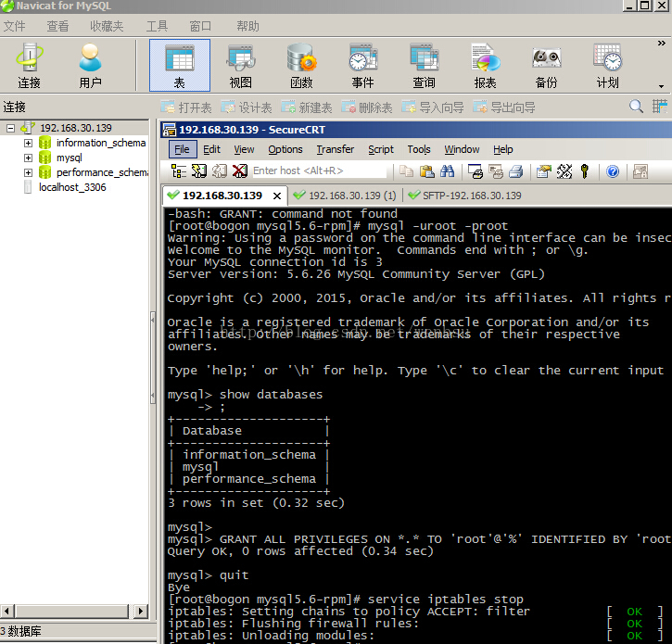Image resolution: width=672 pixels, height=644 pixels.
Task: Click the Reconnect icon in SecureCRT toolbar
Action: [x=220, y=171]
